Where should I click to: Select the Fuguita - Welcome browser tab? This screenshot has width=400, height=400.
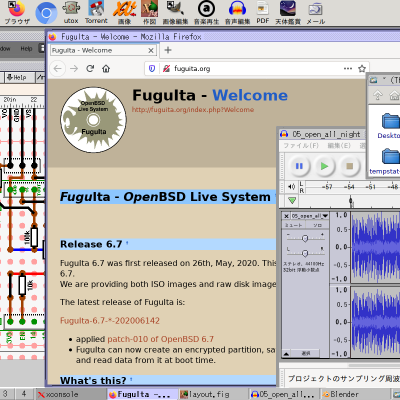pos(103,50)
